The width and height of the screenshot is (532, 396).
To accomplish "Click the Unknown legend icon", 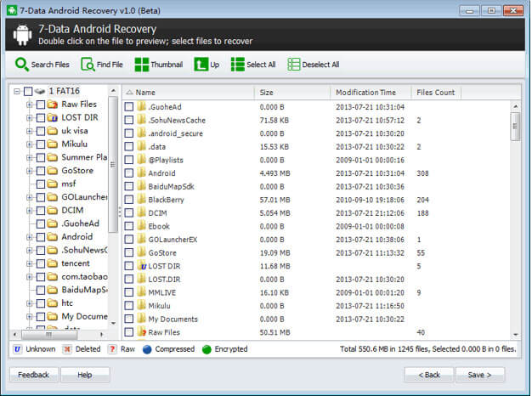I will coord(17,348).
